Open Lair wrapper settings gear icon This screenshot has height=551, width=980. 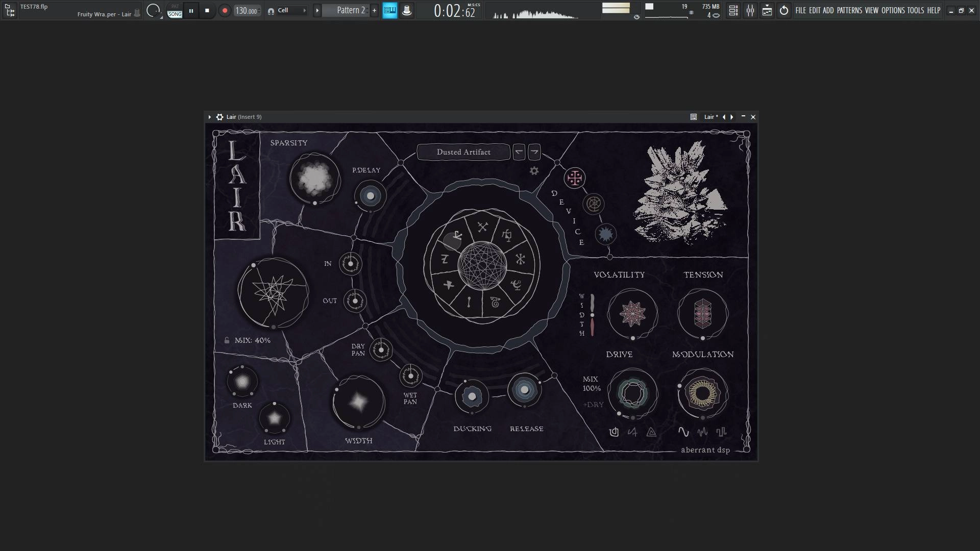[219, 117]
